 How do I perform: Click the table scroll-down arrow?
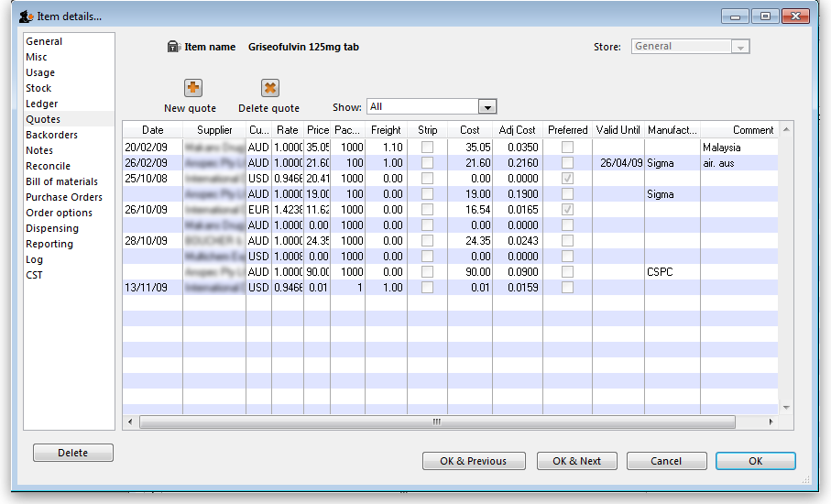[786, 407]
